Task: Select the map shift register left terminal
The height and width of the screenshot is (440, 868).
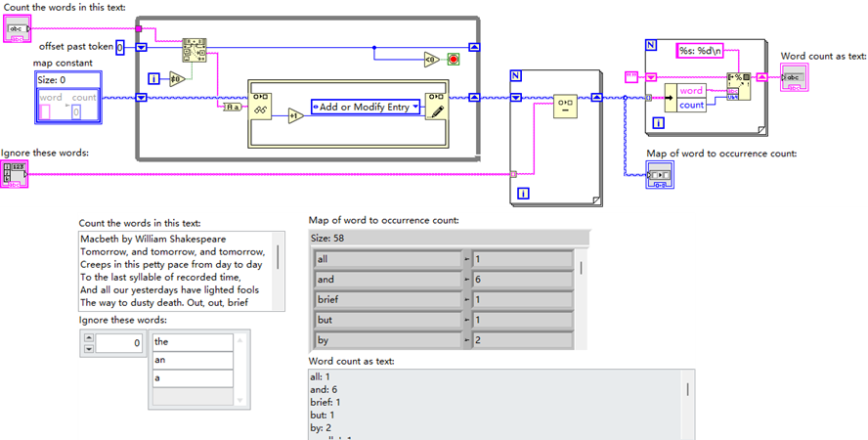Action: [142, 98]
